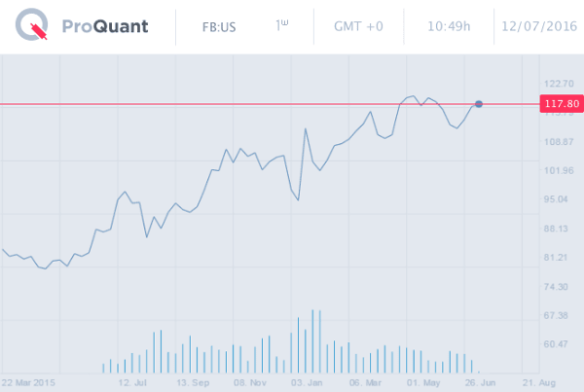Click the 60.47 price axis label

(560, 343)
